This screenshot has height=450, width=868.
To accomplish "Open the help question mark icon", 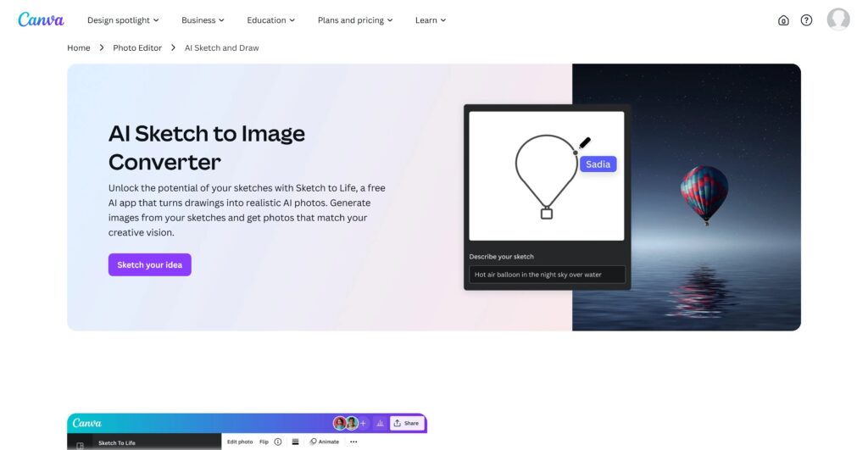I will coord(807,20).
